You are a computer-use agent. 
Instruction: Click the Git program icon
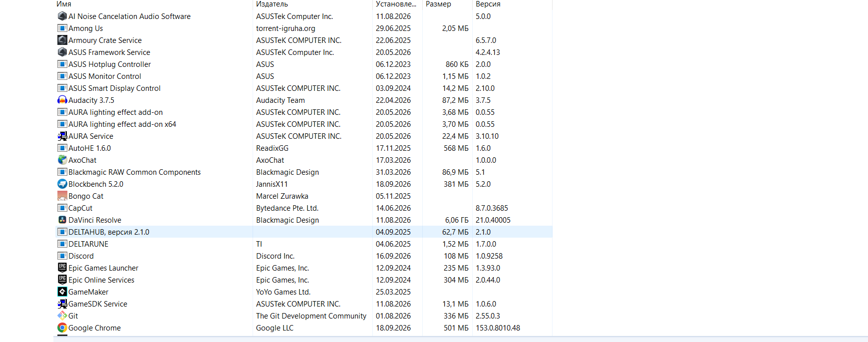pyautogui.click(x=62, y=316)
